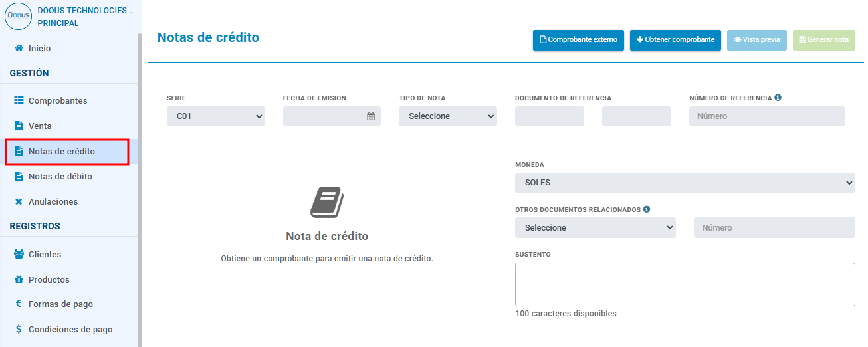Open the Moneda SOLES dropdown
The height and width of the screenshot is (347, 868).
click(x=685, y=183)
